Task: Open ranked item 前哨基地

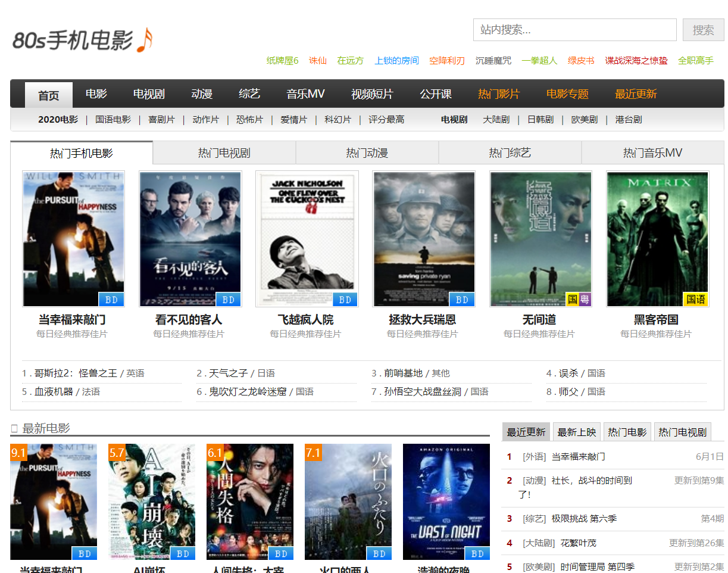Action: pos(403,373)
